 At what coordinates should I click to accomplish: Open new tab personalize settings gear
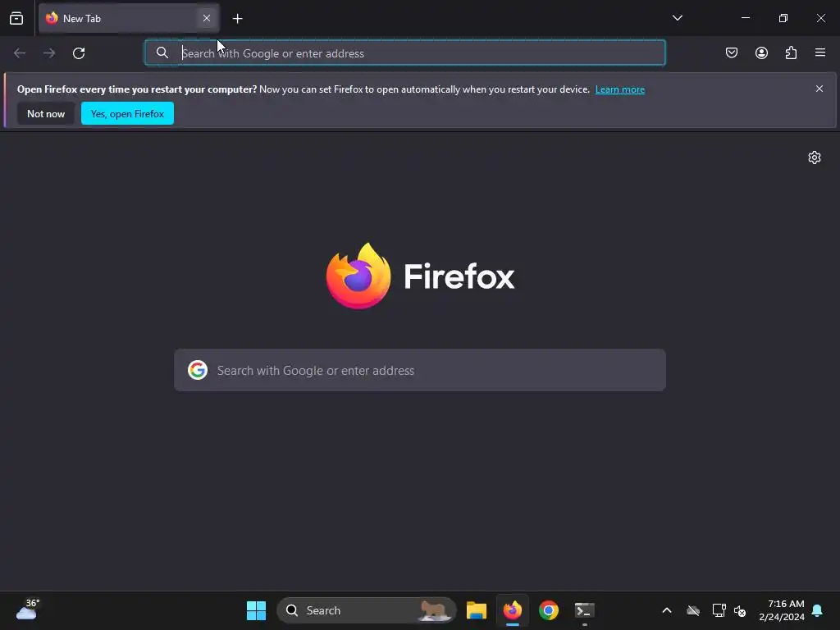[815, 157]
